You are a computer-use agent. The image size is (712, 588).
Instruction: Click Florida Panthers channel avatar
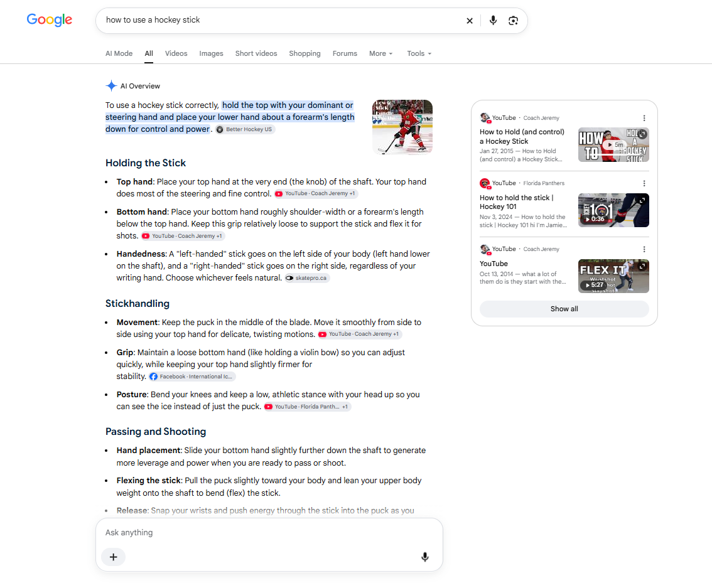[485, 183]
